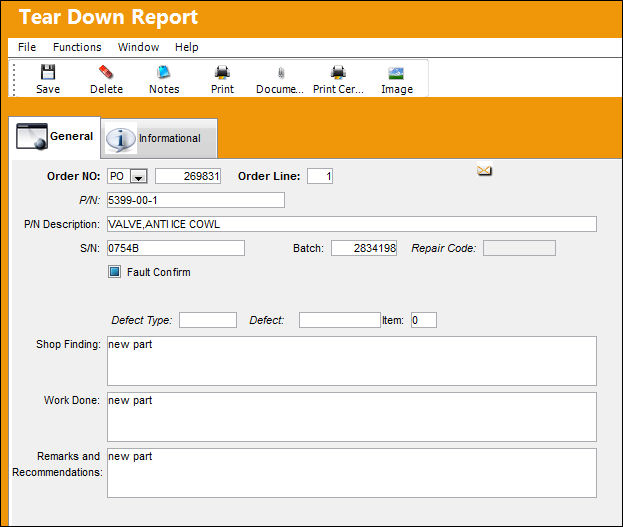Screen dimensions: 623x527
Task: Select the General tab
Action: tap(54, 137)
